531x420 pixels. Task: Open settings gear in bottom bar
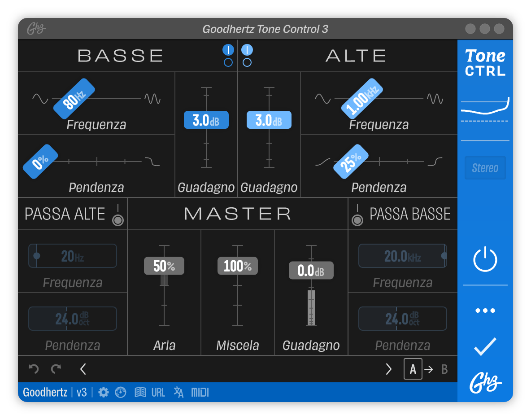[x=103, y=393]
